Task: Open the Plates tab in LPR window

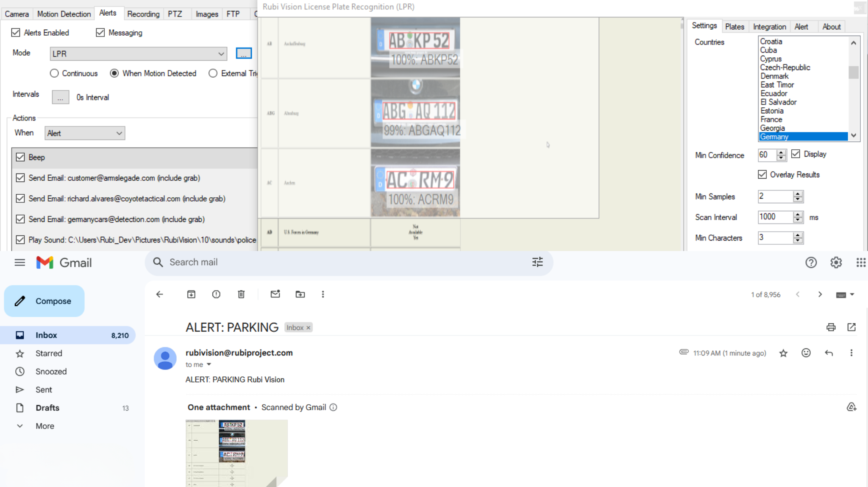Action: (734, 27)
